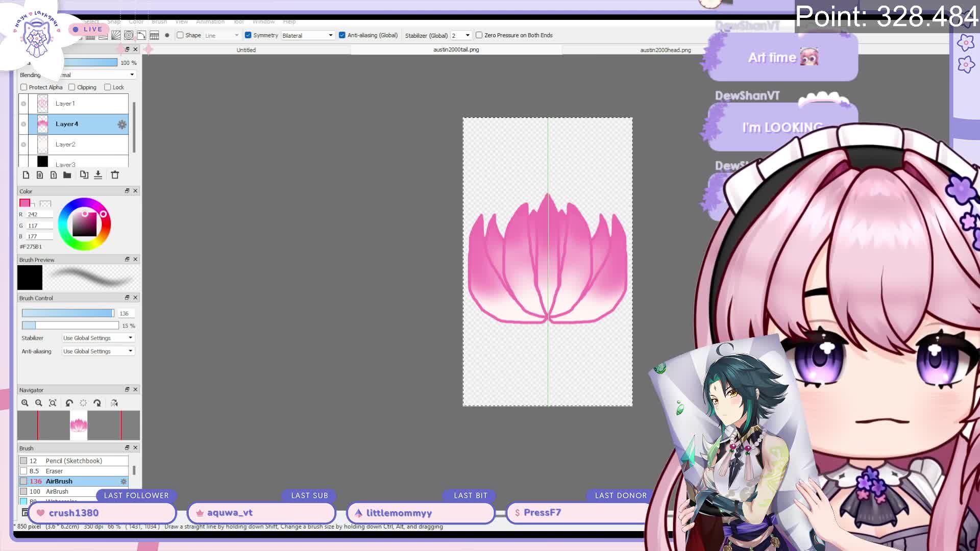
Task: Switch to the Untitled tab
Action: [246, 50]
